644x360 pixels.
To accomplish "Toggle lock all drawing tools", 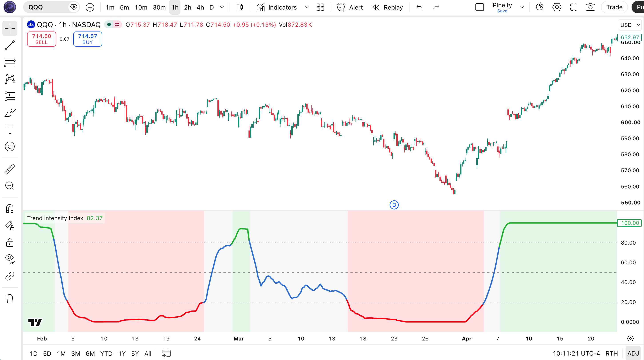I will 10,243.
